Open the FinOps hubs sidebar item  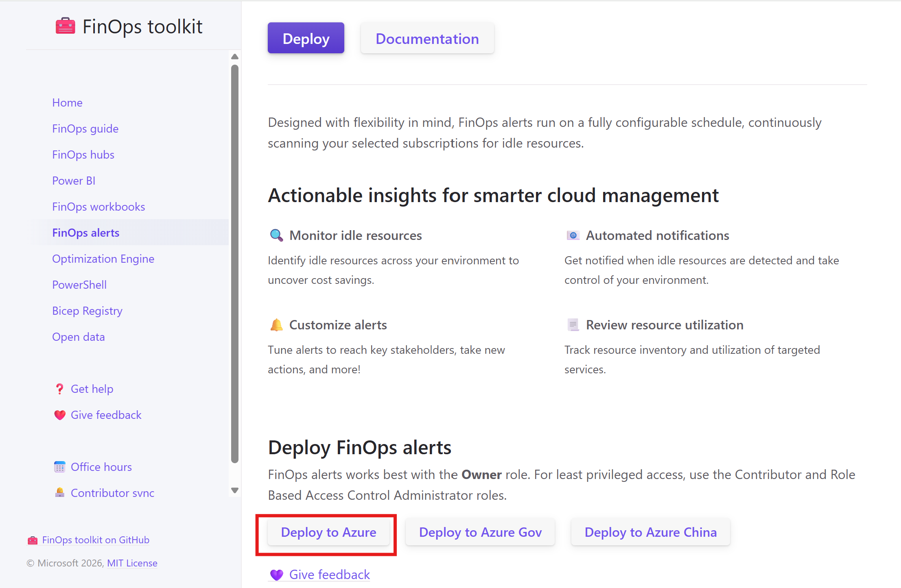click(83, 155)
